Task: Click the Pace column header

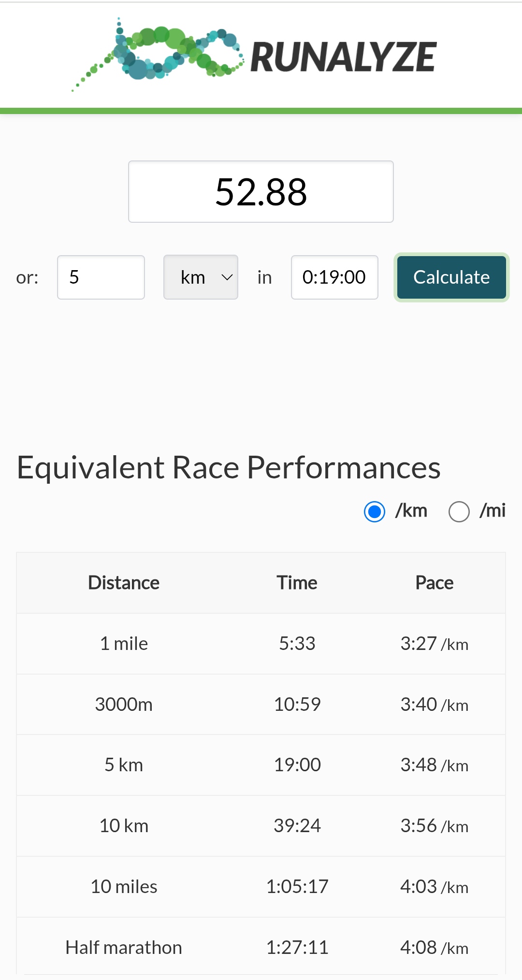Action: click(435, 583)
